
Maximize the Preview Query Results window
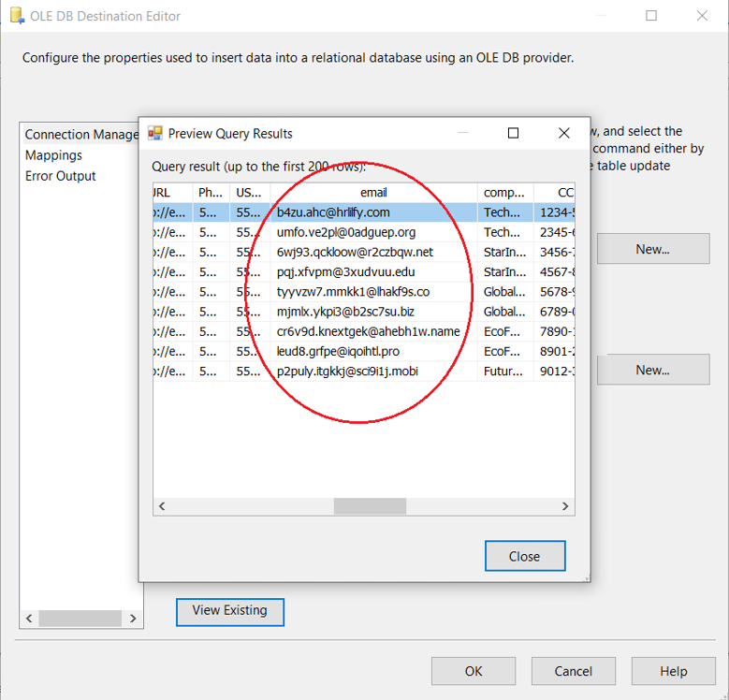(x=513, y=133)
